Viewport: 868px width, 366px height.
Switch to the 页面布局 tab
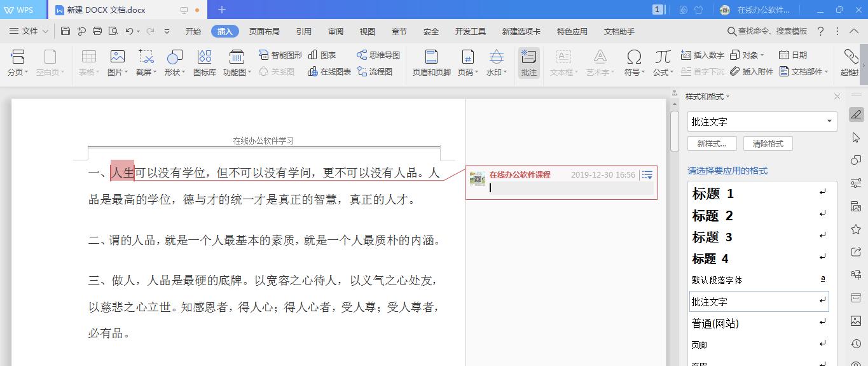(264, 31)
